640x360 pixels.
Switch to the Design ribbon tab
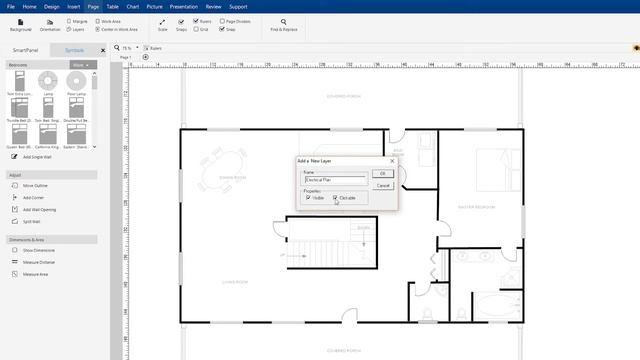51,7
